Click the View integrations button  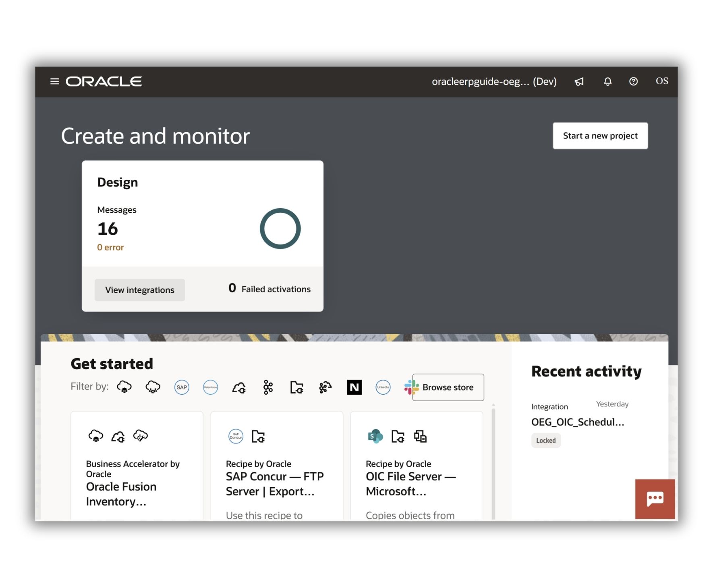coord(139,290)
